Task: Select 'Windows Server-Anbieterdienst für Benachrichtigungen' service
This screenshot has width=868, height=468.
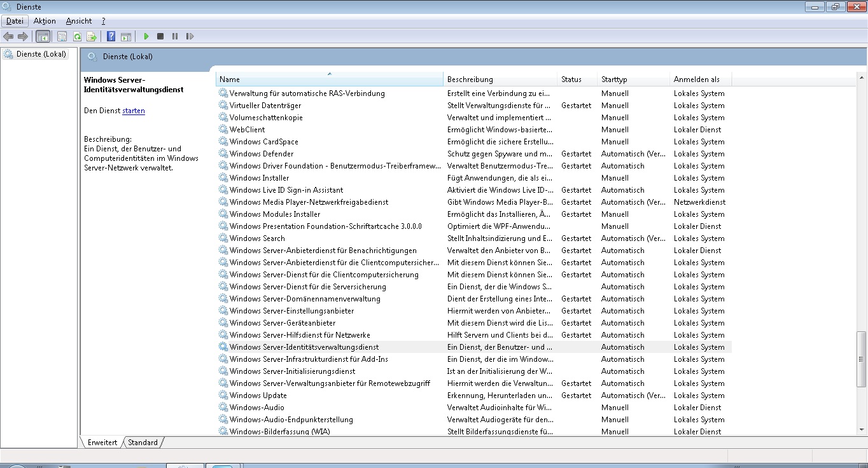Action: click(x=323, y=251)
